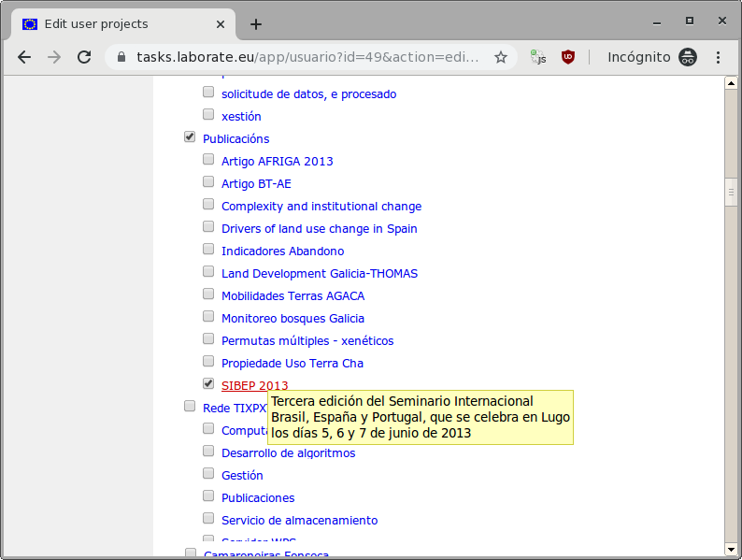Open the Chrome three-dot menu
Viewport: 742px width, 560px height.
tap(719, 57)
